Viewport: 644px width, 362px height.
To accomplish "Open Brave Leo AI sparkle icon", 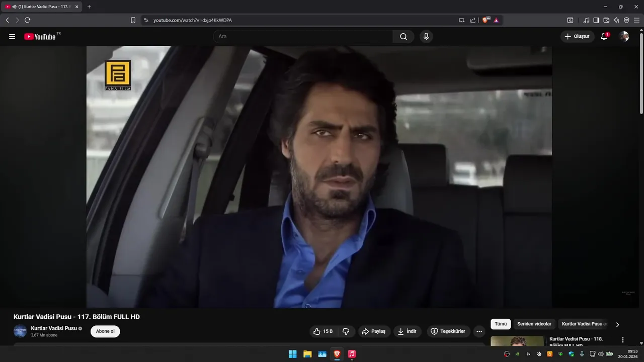I will pos(616,20).
